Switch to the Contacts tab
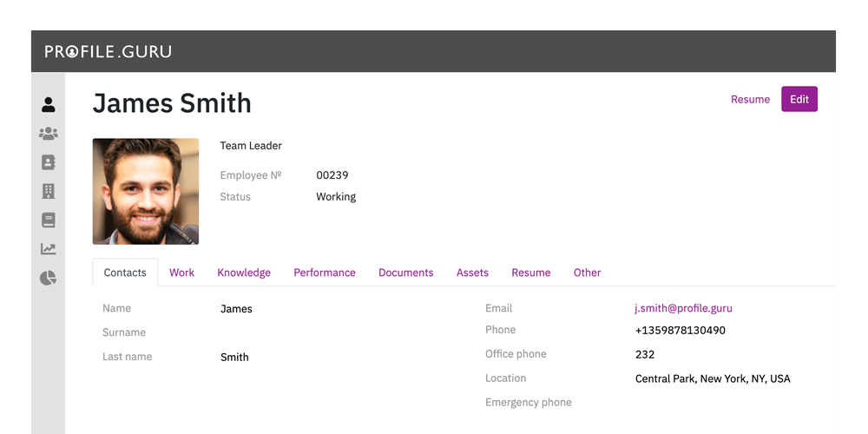The image size is (868, 434). (125, 273)
